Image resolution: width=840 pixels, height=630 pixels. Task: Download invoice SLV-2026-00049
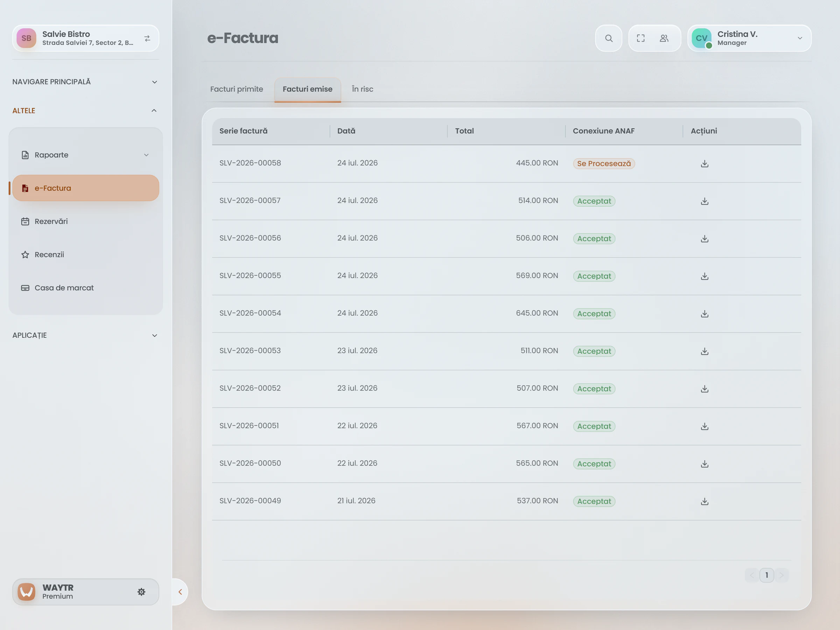point(705,501)
